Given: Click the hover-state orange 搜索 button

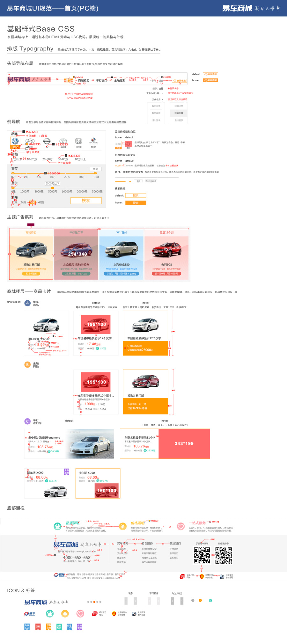Looking at the screenshot, I should (x=136, y=203).
